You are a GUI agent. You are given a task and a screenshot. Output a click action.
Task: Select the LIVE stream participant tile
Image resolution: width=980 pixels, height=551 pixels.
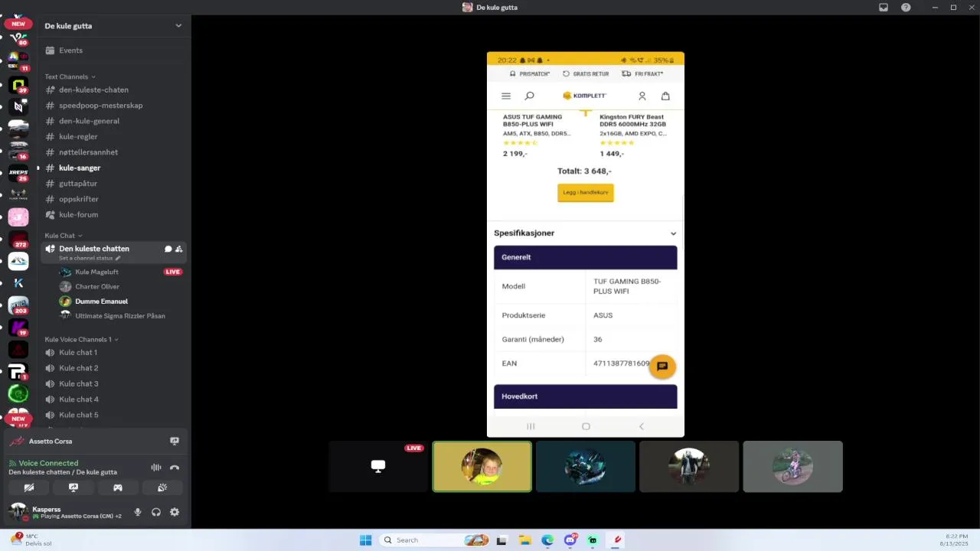378,467
